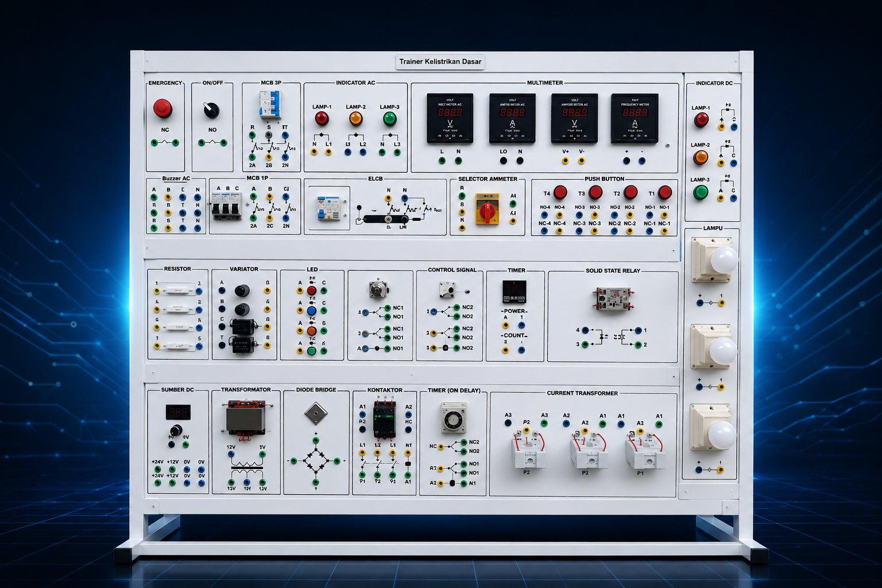Screen dimensions: 882x588
Task: Click the yellow V+ socket under multimeter
Action: tap(566, 161)
